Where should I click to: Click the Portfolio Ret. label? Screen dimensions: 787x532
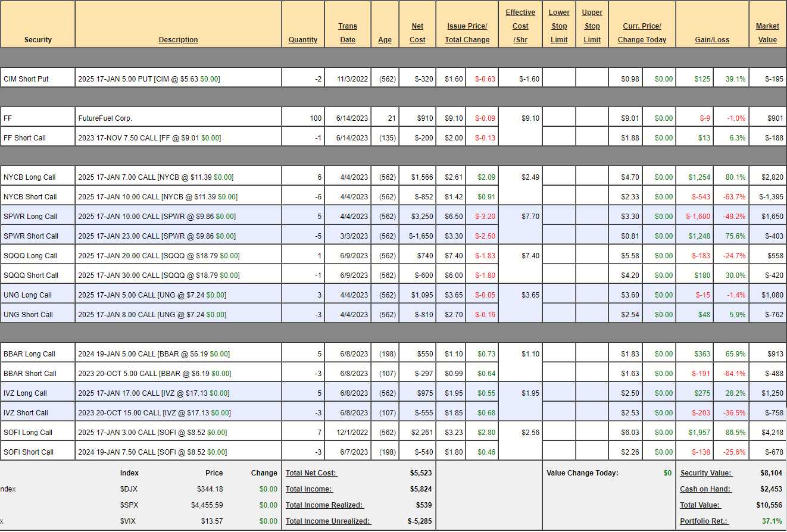pyautogui.click(x=705, y=521)
